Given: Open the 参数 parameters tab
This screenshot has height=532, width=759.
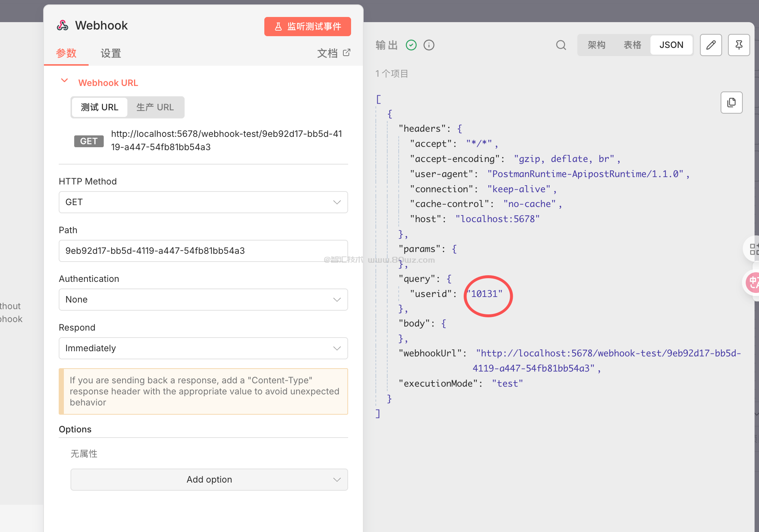Looking at the screenshot, I should [66, 53].
